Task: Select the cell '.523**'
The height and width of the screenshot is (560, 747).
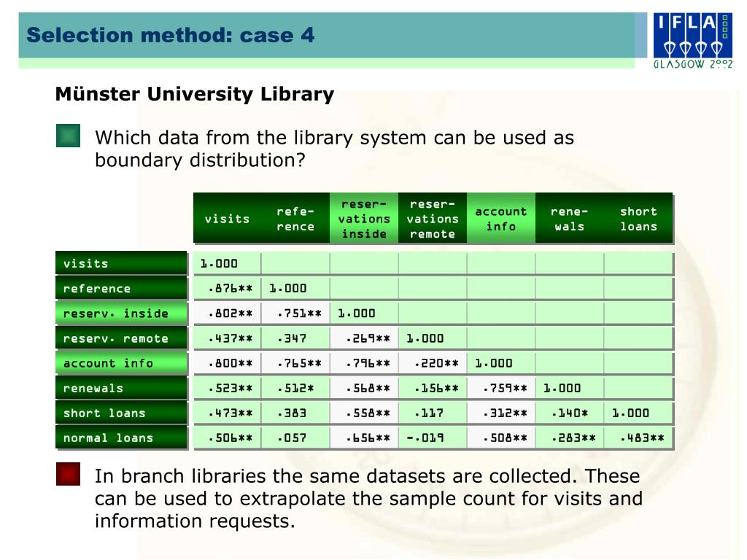Action: [x=228, y=388]
